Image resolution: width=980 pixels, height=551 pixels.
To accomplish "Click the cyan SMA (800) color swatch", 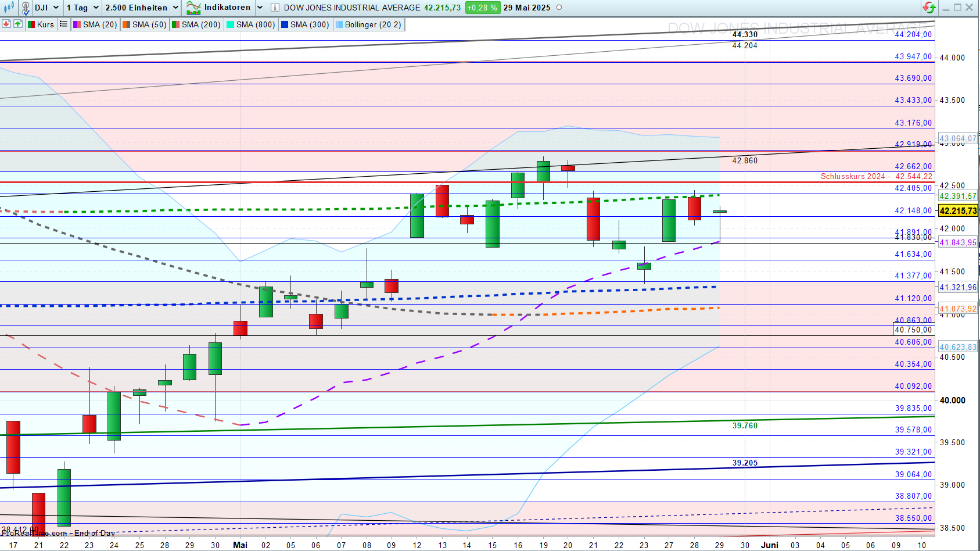I will coord(230,24).
